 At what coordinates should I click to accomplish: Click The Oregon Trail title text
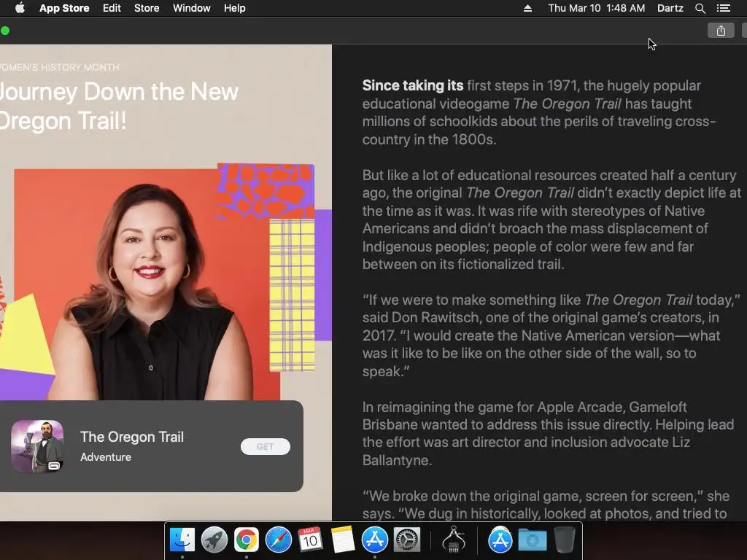(132, 437)
